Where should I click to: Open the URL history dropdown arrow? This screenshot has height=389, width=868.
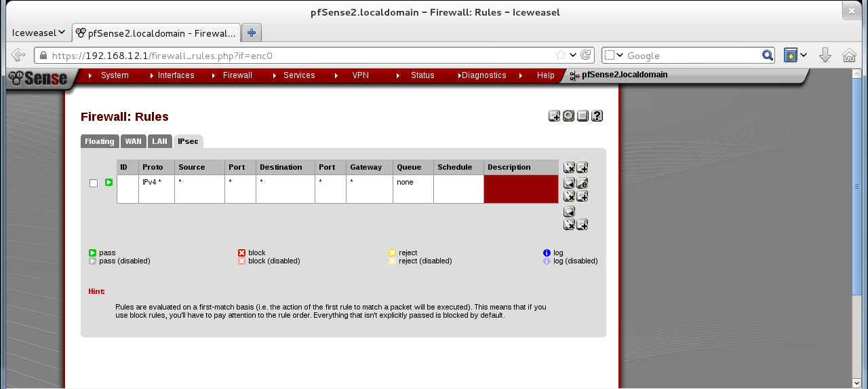[x=573, y=55]
